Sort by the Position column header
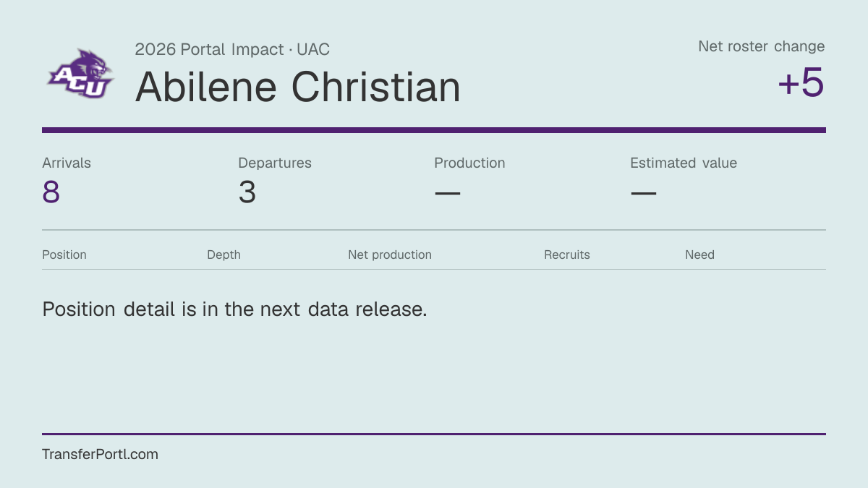The width and height of the screenshot is (868, 488). tap(64, 254)
